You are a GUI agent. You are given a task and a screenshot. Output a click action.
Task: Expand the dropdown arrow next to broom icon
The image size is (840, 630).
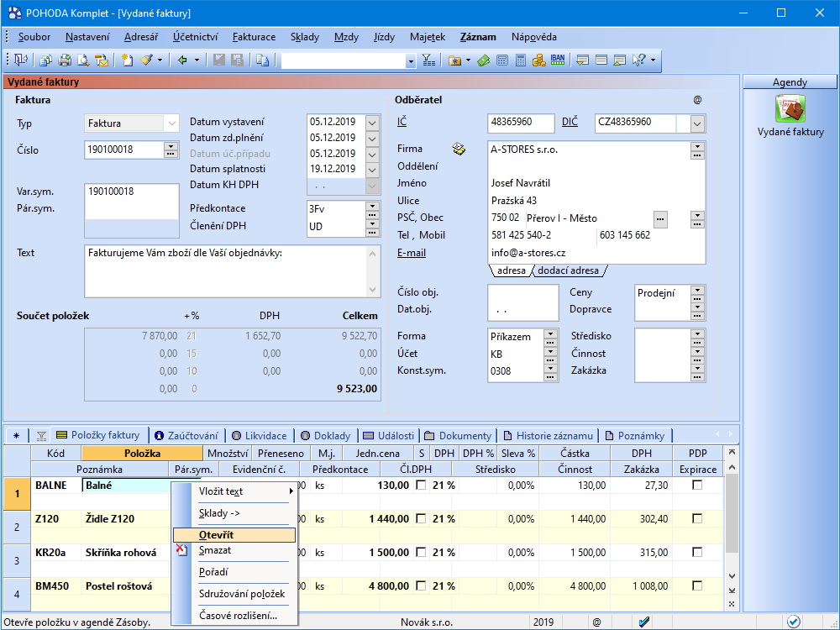pyautogui.click(x=160, y=60)
